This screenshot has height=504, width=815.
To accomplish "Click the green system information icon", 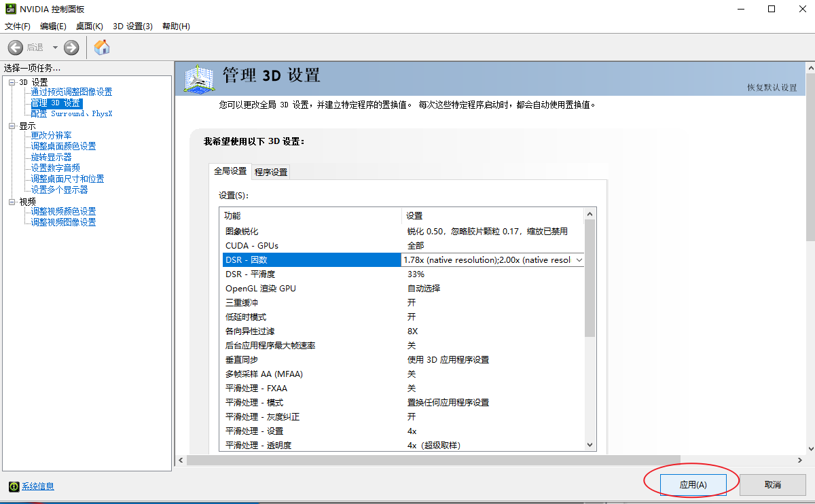I will (x=14, y=486).
